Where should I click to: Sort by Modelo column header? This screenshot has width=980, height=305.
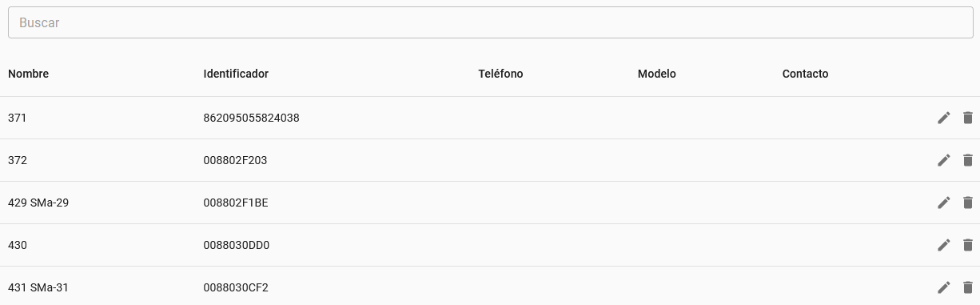tap(657, 74)
